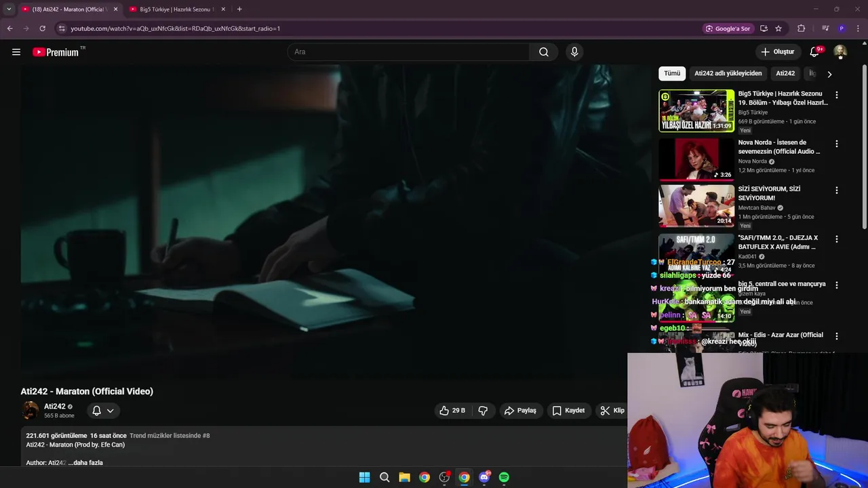Open Ati242 channel avatar

[x=31, y=410]
